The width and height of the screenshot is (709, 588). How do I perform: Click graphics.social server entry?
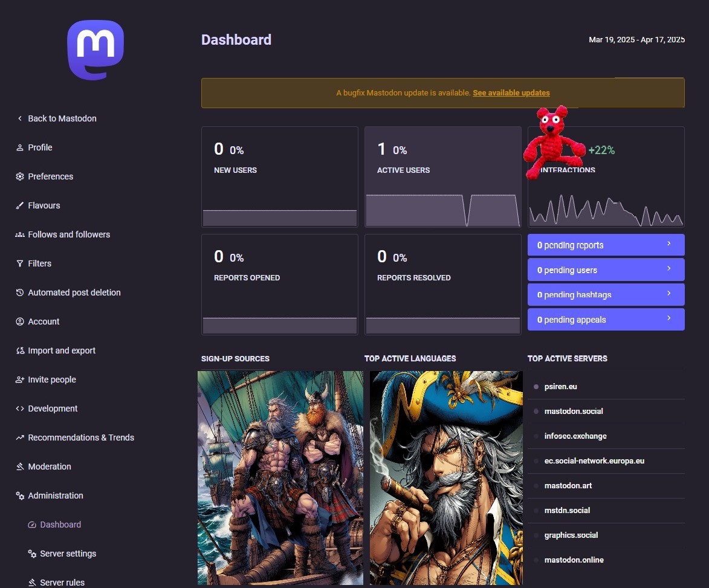coord(606,535)
